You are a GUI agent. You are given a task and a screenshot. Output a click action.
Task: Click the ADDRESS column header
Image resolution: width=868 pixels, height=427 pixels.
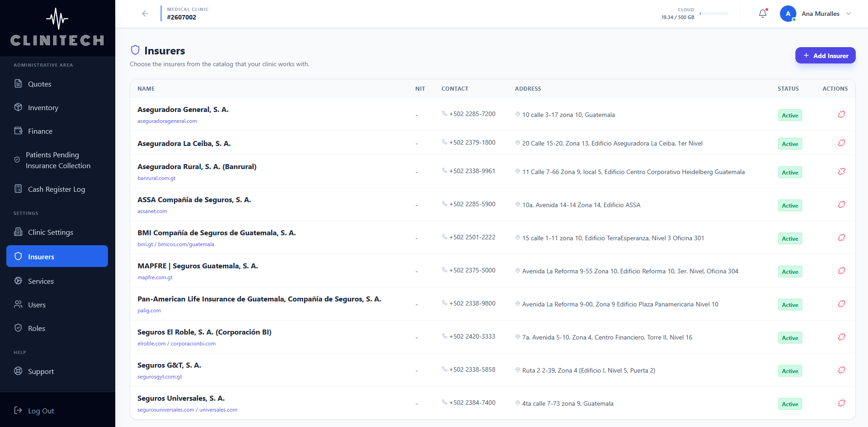pyautogui.click(x=528, y=89)
